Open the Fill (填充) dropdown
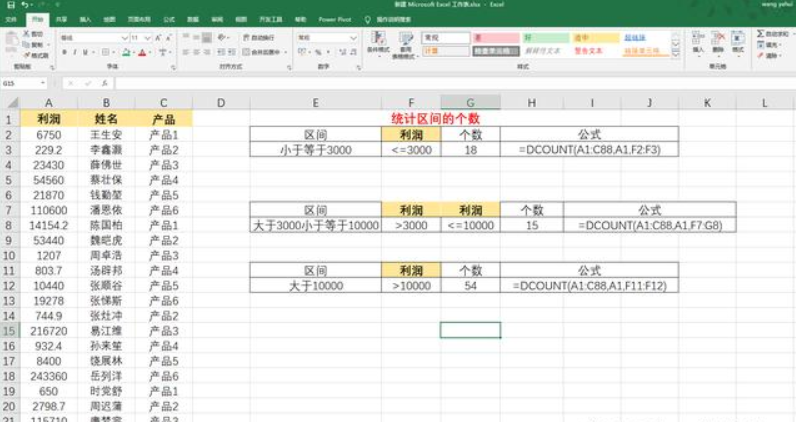 (768, 45)
